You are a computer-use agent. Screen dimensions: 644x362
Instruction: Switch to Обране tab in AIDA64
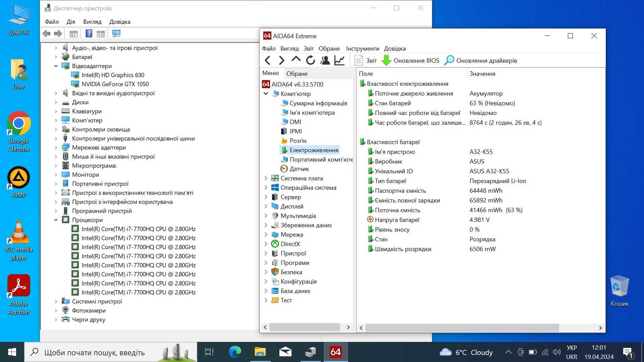[297, 73]
